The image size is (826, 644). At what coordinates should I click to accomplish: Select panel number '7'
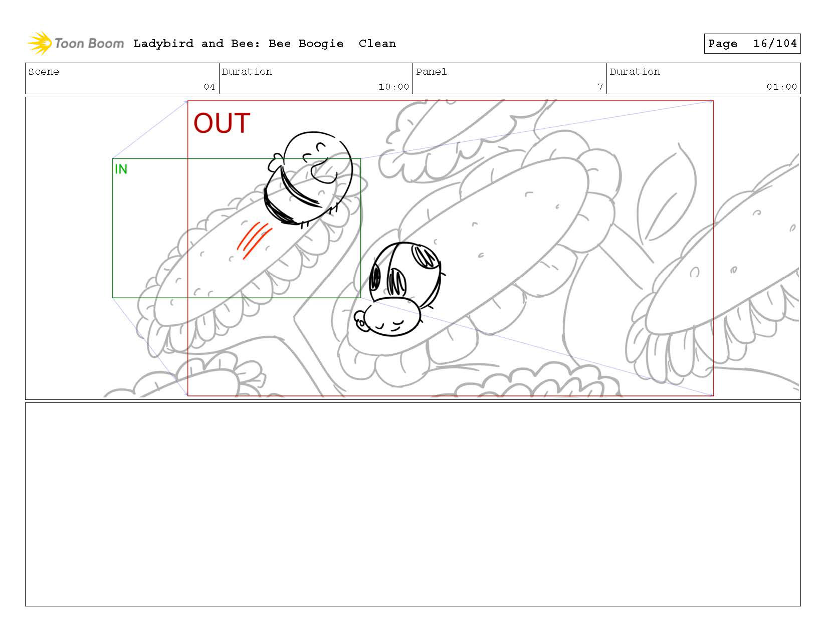pos(600,87)
